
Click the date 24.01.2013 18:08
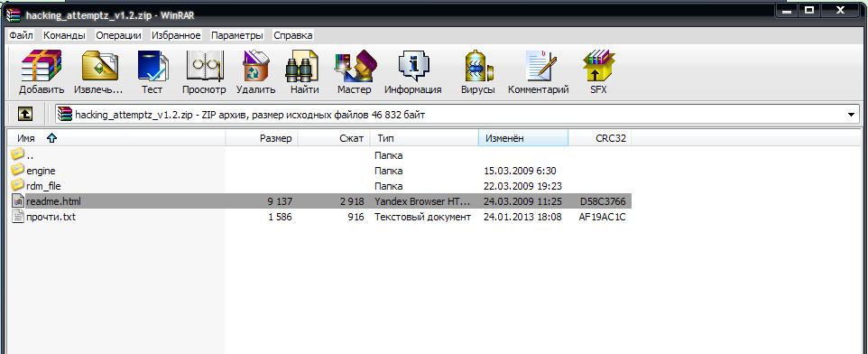pyautogui.click(x=522, y=217)
